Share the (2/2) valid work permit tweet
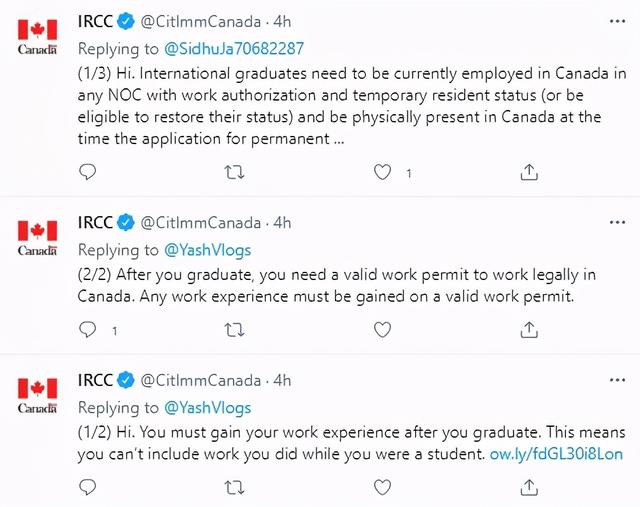Image resolution: width=640 pixels, height=507 pixels. tap(529, 329)
